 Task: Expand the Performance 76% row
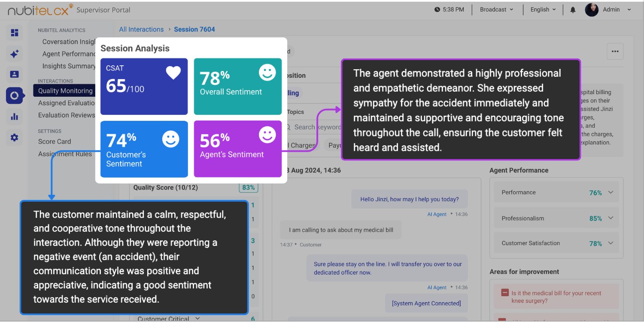(x=556, y=193)
